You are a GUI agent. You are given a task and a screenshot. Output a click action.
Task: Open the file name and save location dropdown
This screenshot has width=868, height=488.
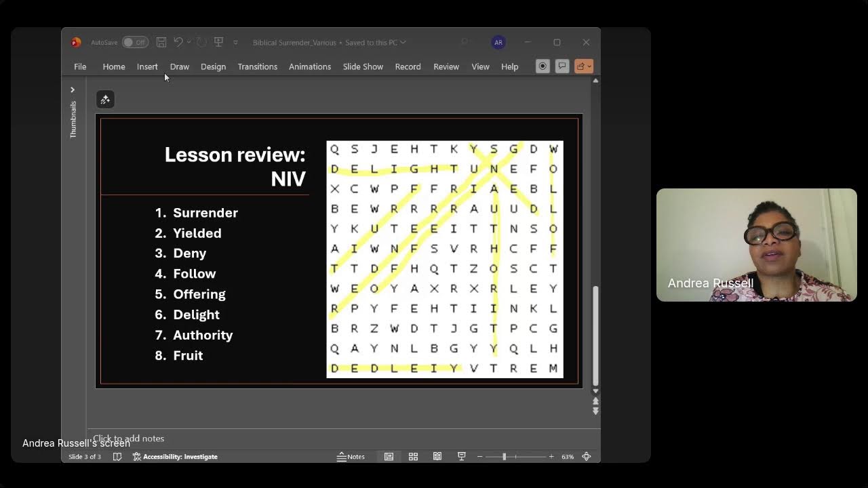tap(330, 42)
